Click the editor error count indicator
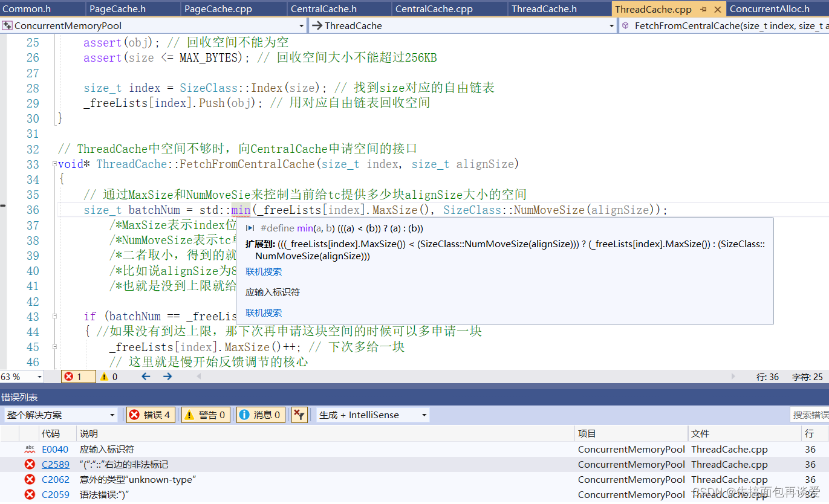This screenshot has height=504, width=829. (x=78, y=376)
